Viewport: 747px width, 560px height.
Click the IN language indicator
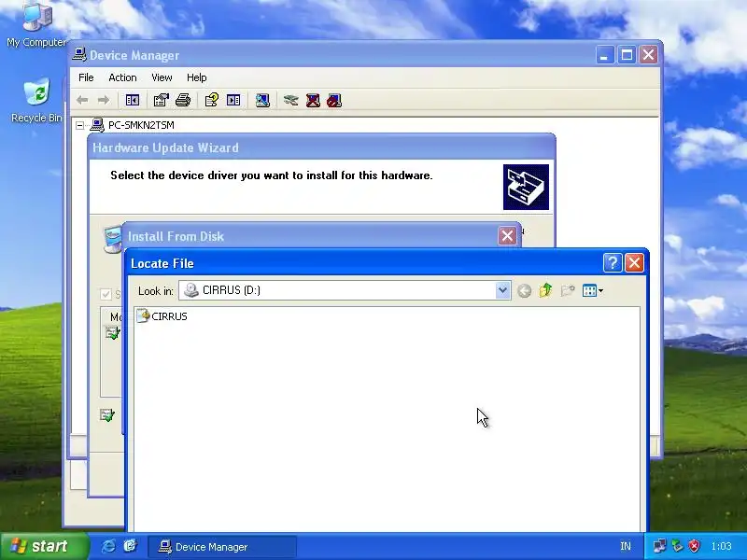(x=626, y=546)
